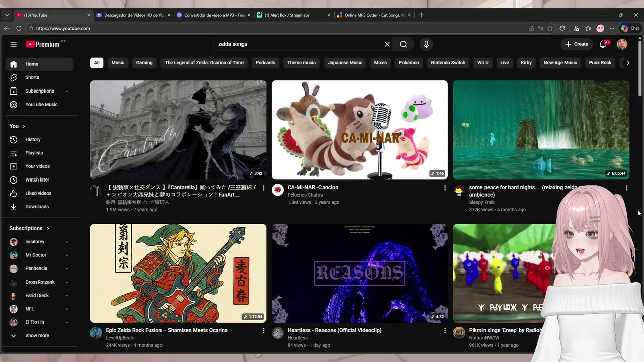
Task: Open Playlists in the sidebar
Action: 40,153
